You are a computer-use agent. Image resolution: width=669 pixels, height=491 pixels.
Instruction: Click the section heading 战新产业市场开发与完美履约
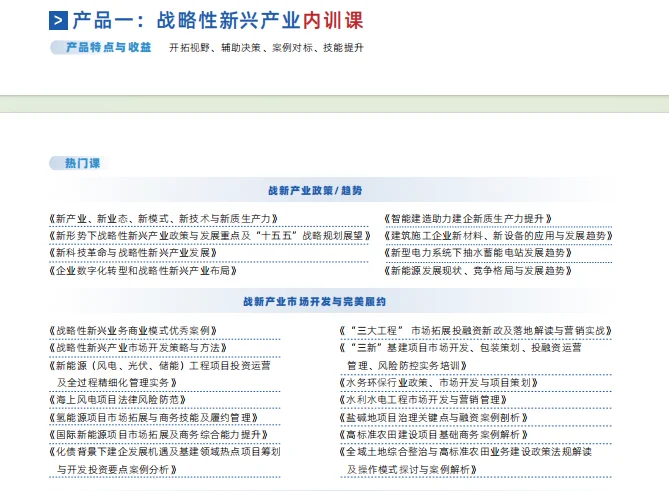click(x=314, y=302)
